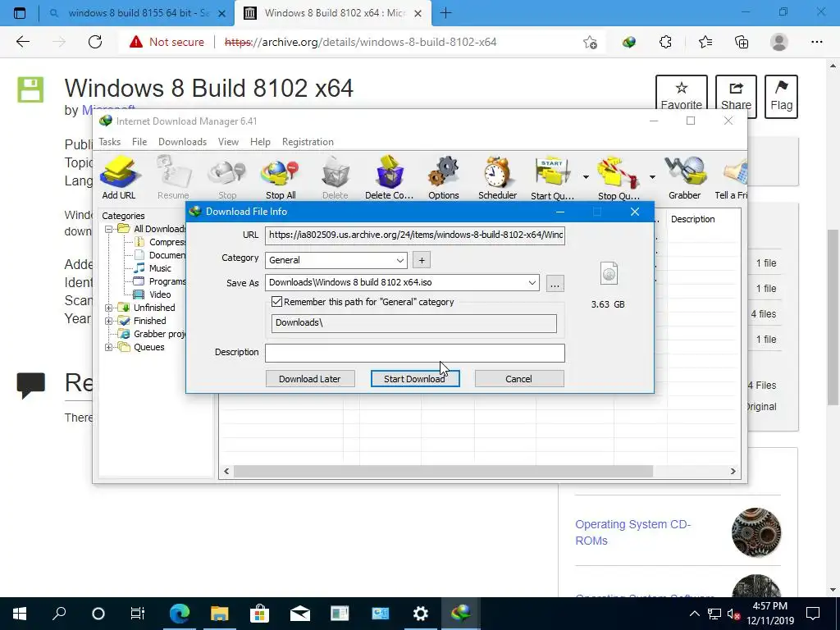Expand the Finished tree node
840x630 pixels.
(109, 321)
